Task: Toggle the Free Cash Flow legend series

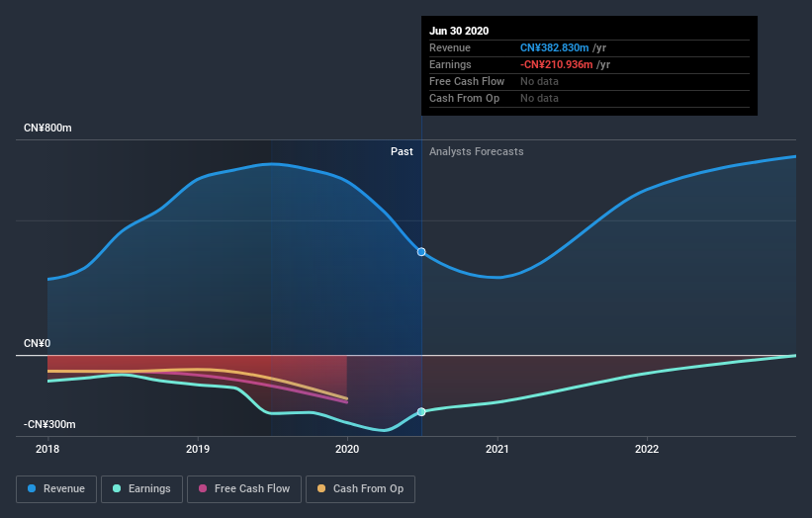Action: (x=244, y=489)
